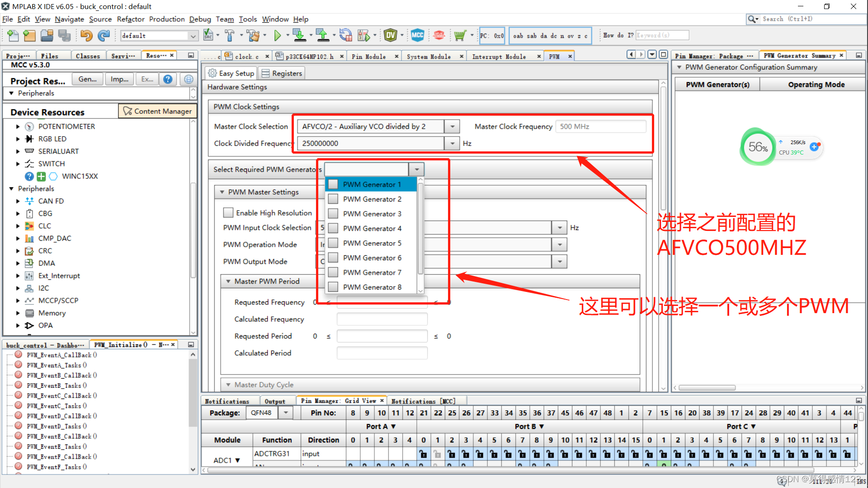The image size is (868, 488).
Task: Open the Master Clock Selection dropdown
Action: [x=452, y=127]
